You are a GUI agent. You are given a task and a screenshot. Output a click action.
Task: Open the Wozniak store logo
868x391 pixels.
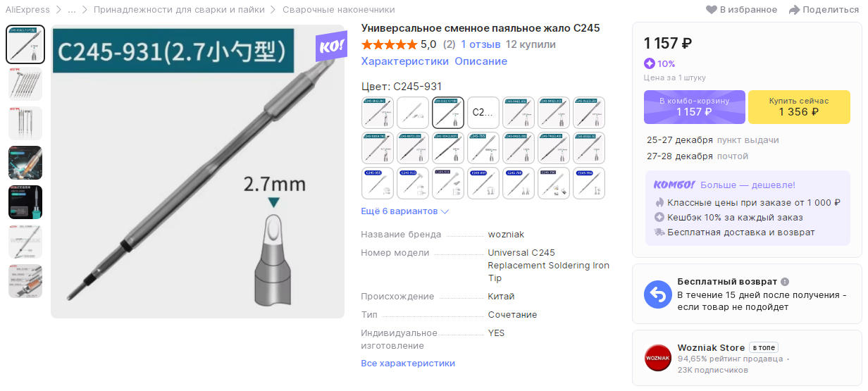[658, 358]
